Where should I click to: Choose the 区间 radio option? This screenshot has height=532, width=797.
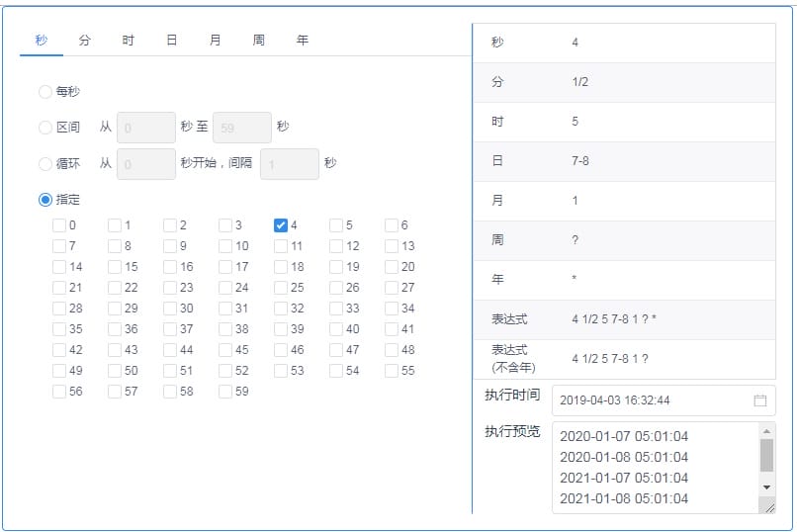point(45,128)
